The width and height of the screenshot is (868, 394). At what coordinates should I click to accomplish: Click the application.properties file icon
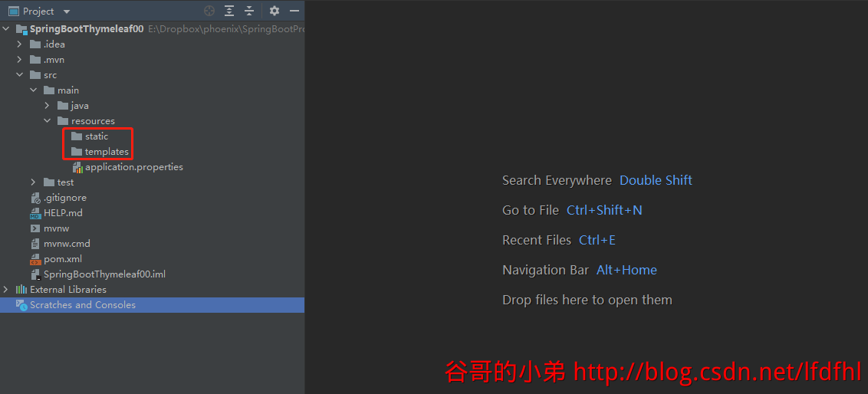(x=77, y=167)
